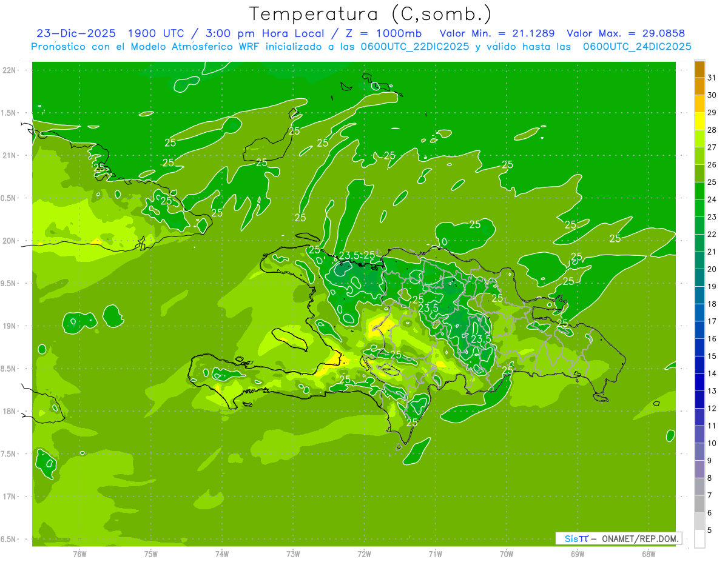
Task: Click the "71W" longitude label
Action: 435,554
